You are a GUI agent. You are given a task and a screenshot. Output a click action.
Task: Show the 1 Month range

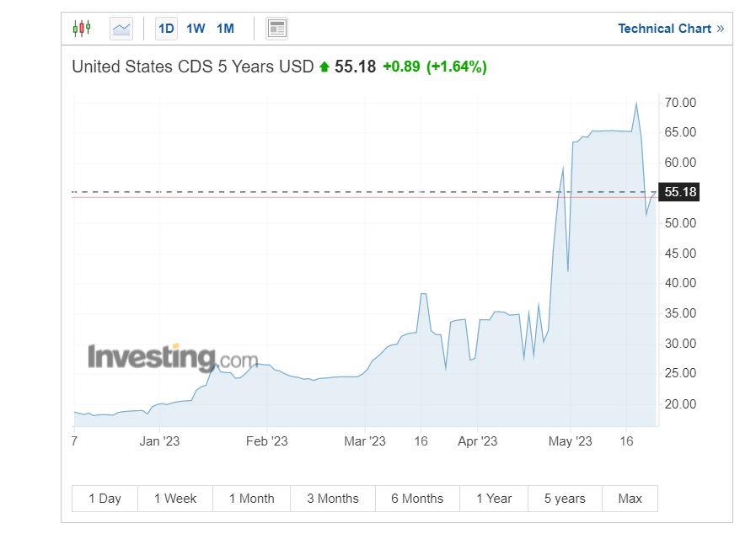click(251, 499)
